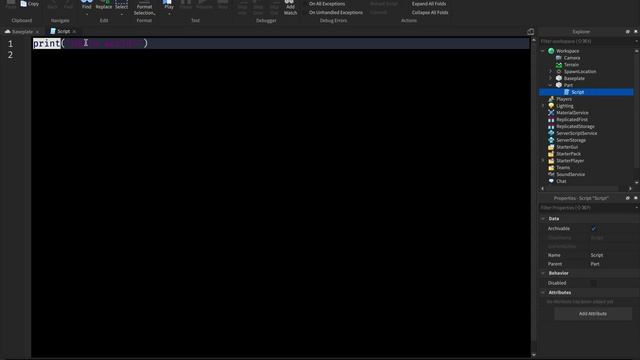Switch to the Baseplate tab
Screen dimensions: 640x360
point(22,31)
